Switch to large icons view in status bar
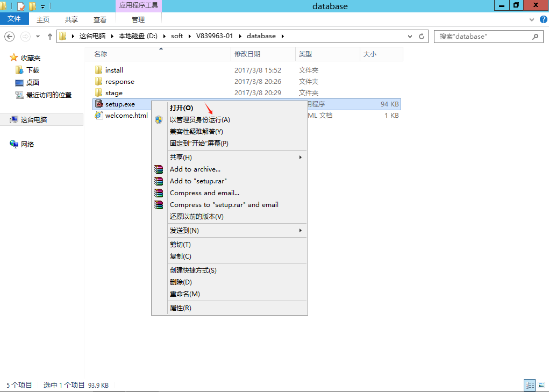 click(541, 385)
